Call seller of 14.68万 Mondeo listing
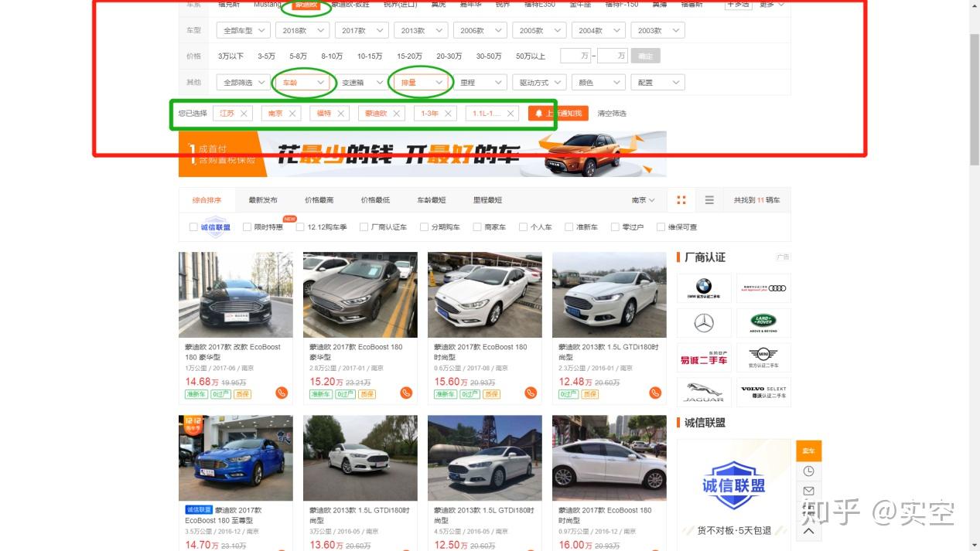This screenshot has height=551, width=980. 282,393
